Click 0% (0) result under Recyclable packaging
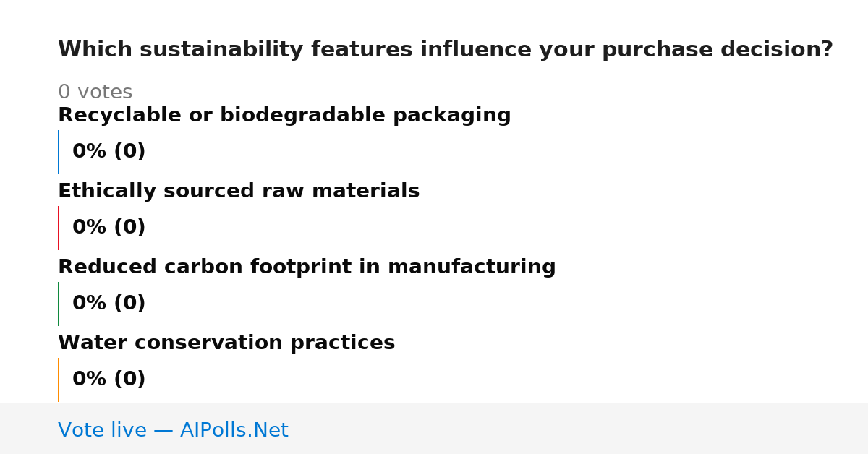Image resolution: width=868 pixels, height=454 pixels. [109, 152]
